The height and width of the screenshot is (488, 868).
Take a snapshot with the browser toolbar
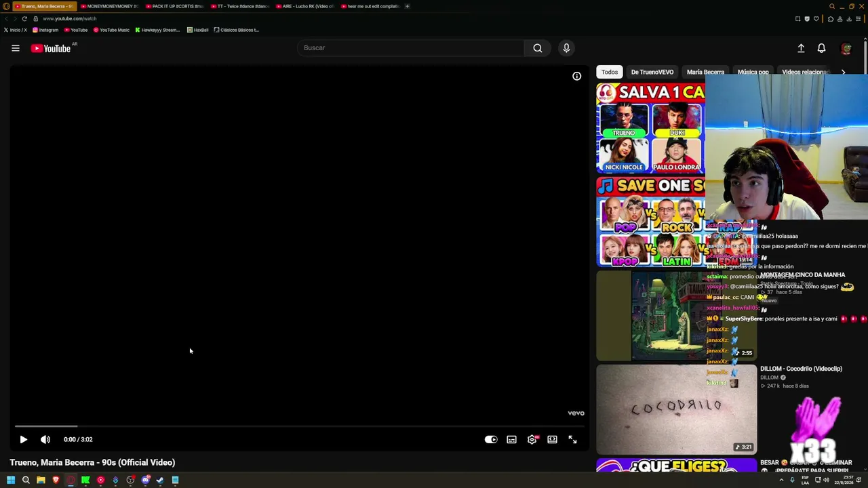tap(797, 19)
